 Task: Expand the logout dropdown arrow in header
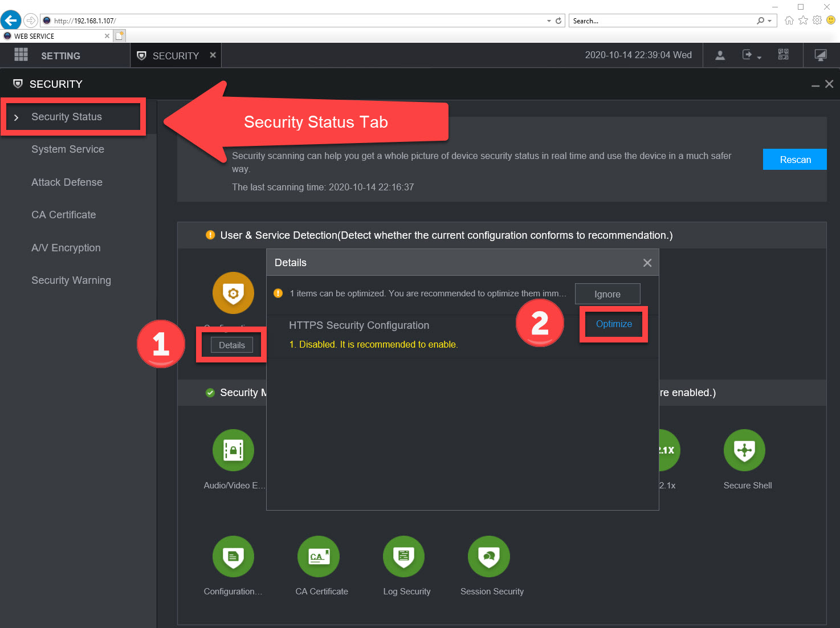[759, 57]
